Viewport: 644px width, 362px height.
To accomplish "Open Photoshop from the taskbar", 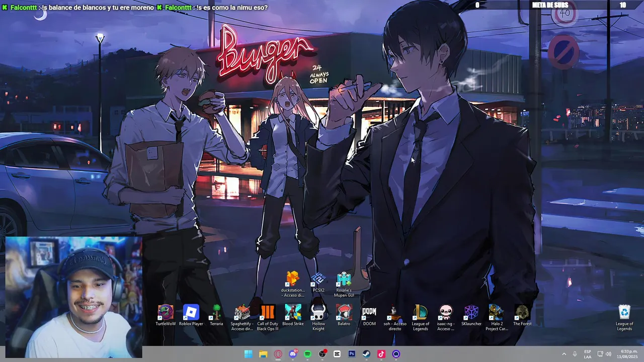I will click(x=352, y=354).
